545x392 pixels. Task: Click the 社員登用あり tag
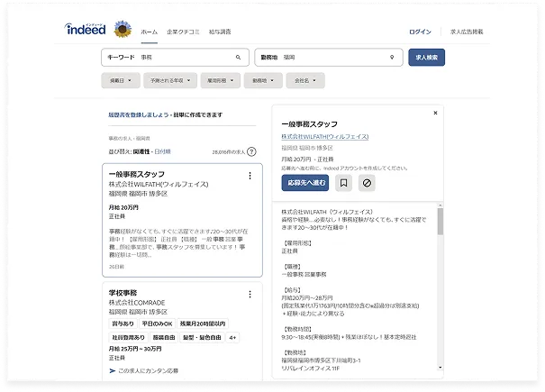(128, 338)
